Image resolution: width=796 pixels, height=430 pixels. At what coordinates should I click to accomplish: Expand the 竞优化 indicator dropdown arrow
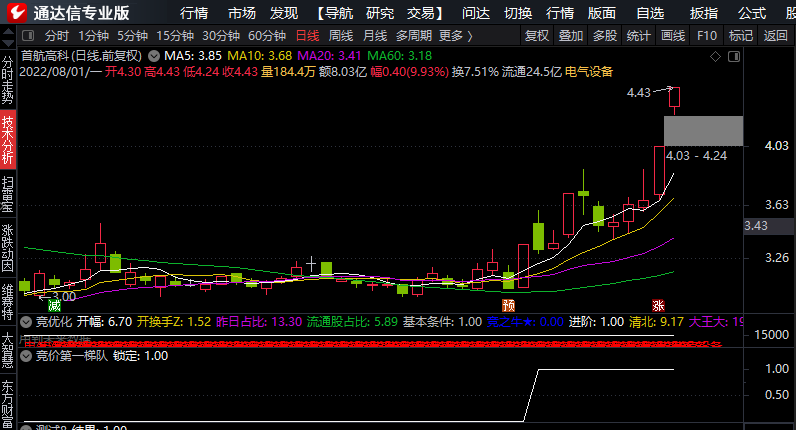point(26,321)
